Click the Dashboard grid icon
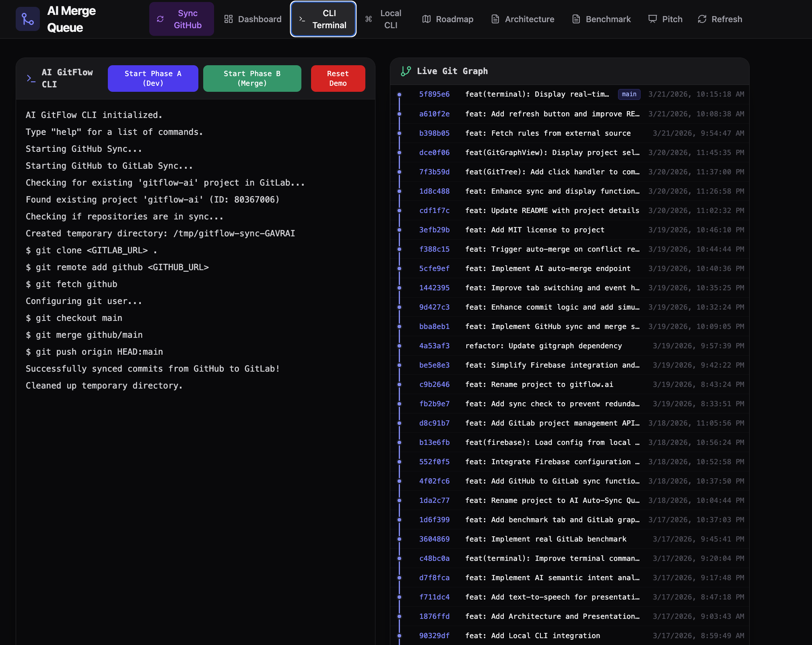 [x=229, y=19]
